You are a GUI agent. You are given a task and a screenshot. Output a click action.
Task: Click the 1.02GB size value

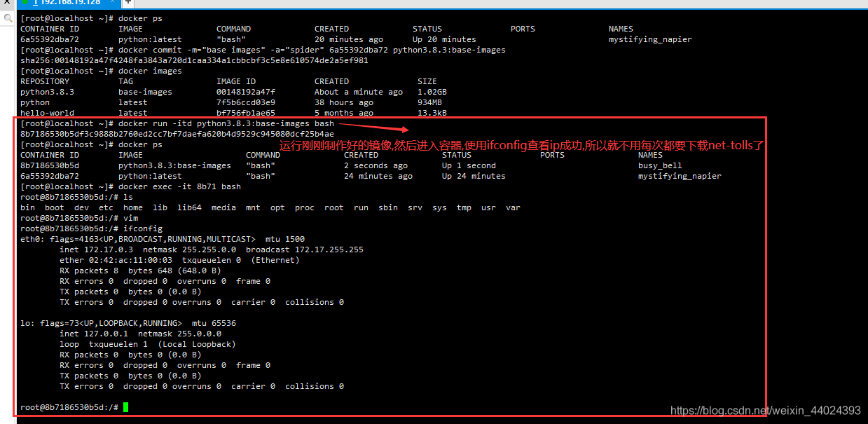pos(432,92)
